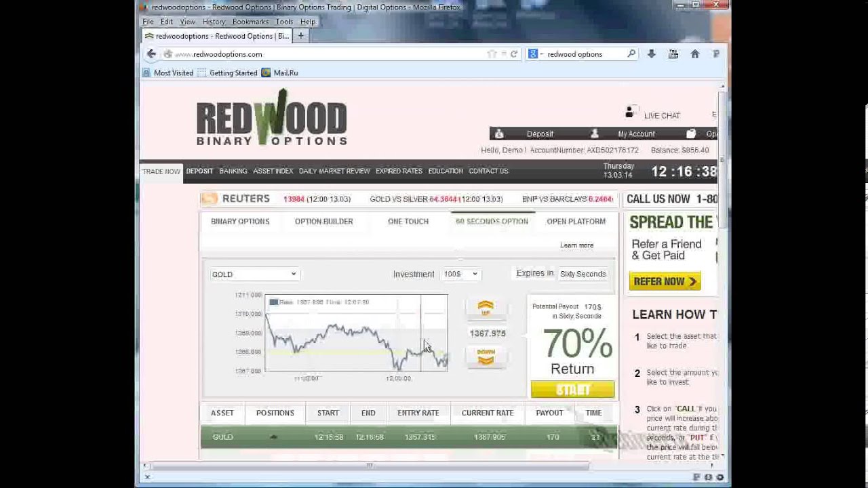868x488 pixels.
Task: Go to the browser Home icon
Action: tap(694, 54)
